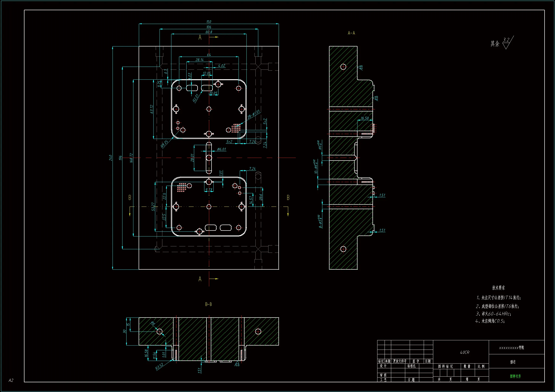Select the 28.14 horizontal dimension text
The image size is (555, 392).
[199, 60]
